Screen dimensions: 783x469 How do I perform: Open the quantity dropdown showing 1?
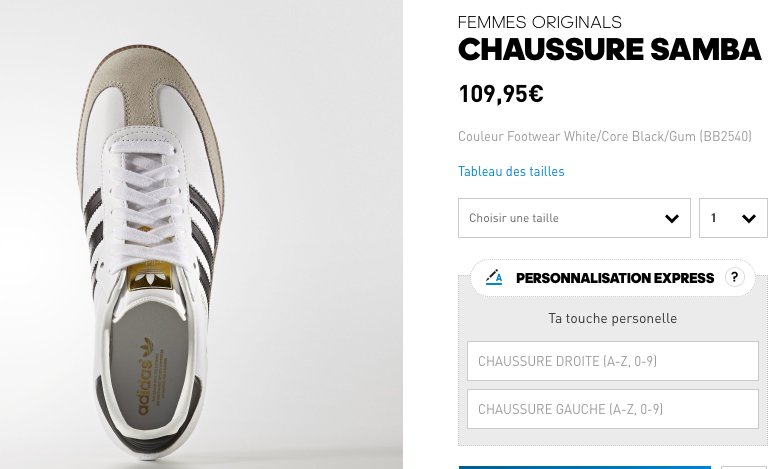pyautogui.click(x=733, y=218)
